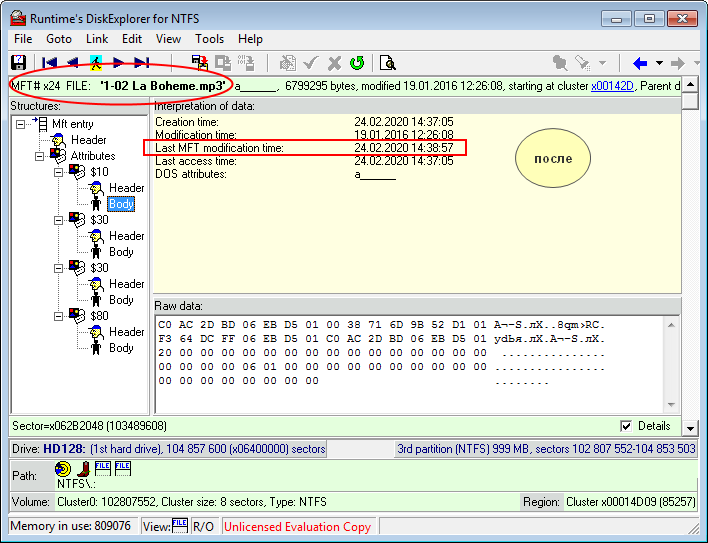708x543 pixels.
Task: Click the walking man goto icon
Action: (96, 63)
